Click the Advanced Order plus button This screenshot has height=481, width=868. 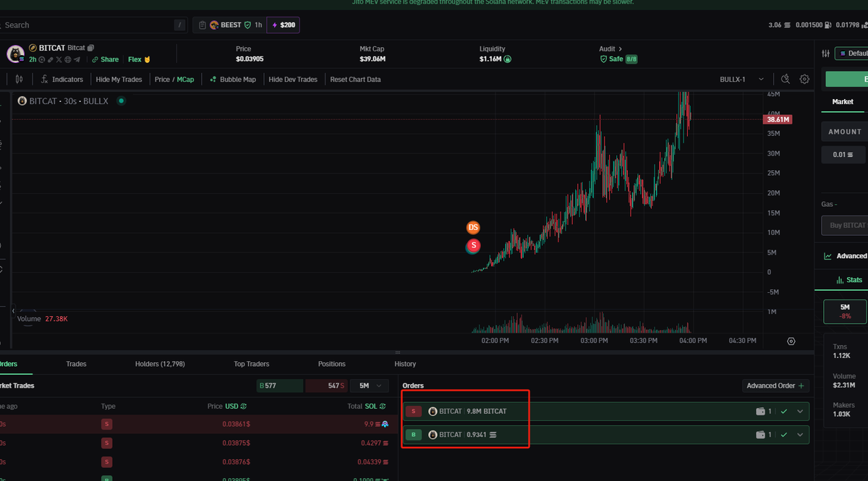coord(776,386)
